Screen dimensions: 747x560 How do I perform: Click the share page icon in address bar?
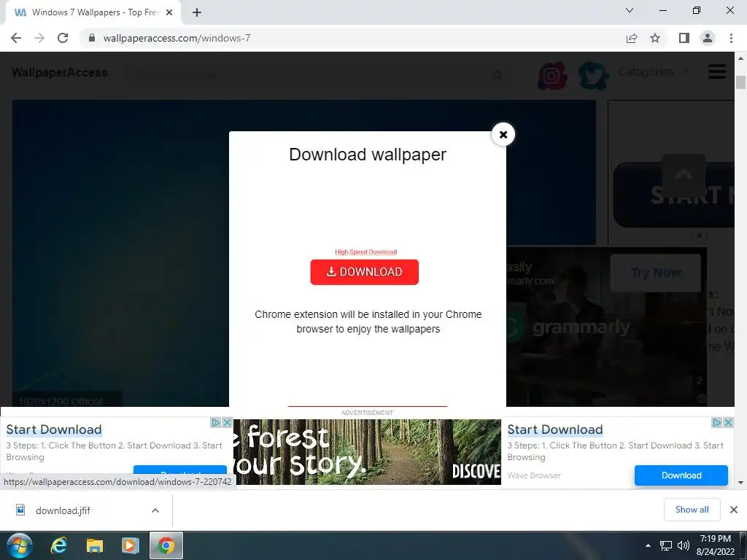632,38
